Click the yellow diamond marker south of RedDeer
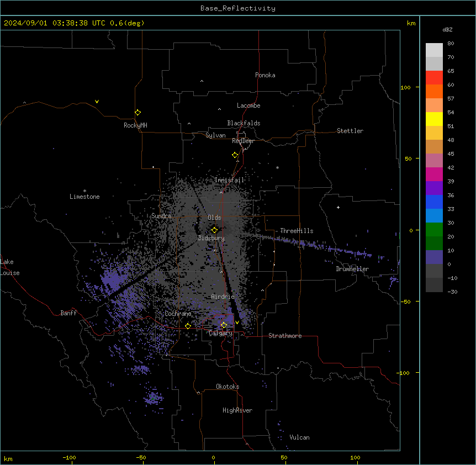 (235, 155)
